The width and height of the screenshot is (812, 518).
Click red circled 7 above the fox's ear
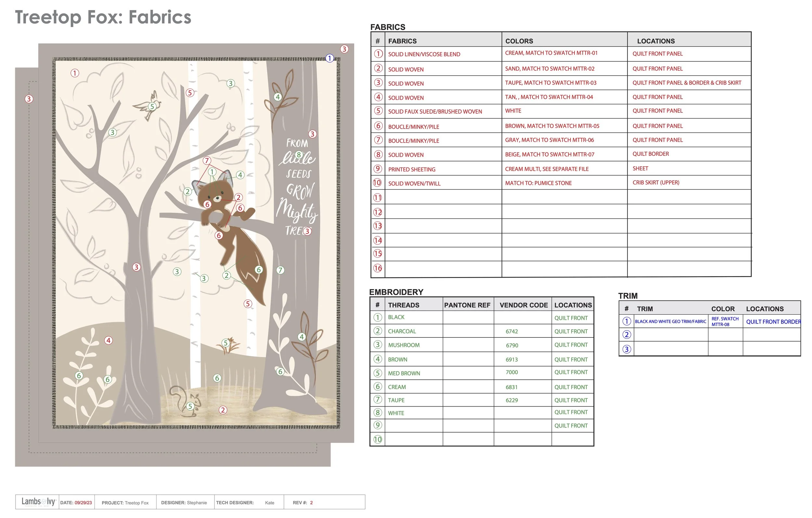[207, 160]
